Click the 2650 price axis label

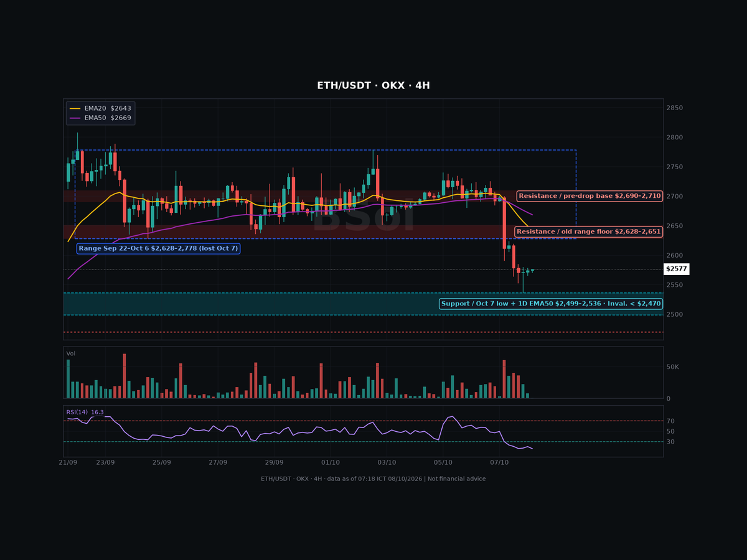click(675, 226)
